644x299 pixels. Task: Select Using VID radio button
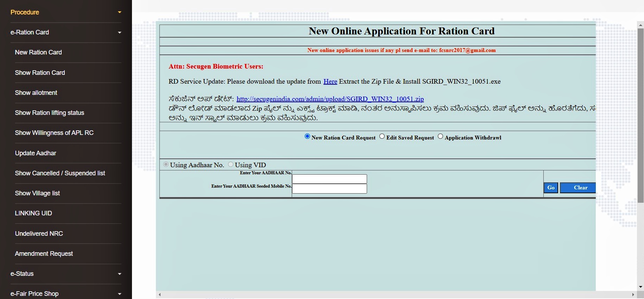click(x=231, y=164)
